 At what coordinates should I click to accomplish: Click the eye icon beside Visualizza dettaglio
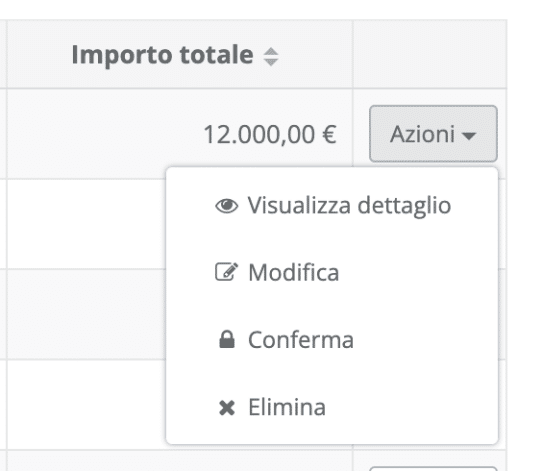coord(226,206)
